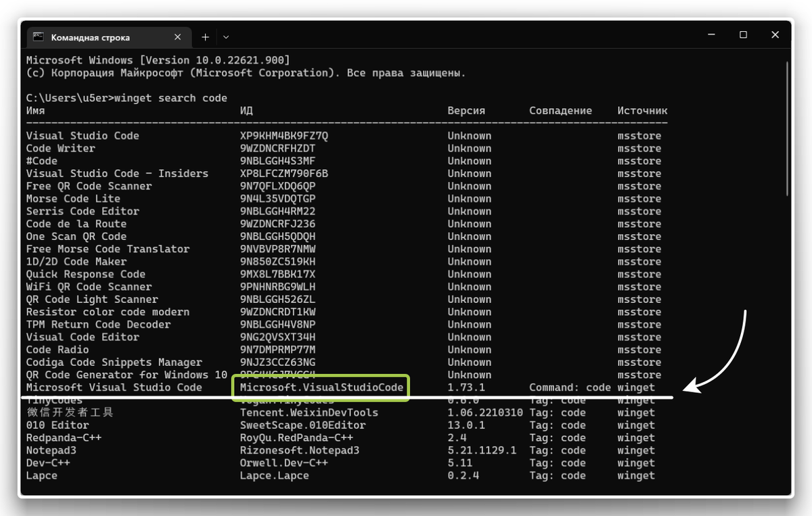The image size is (812, 516).
Task: Click the 'Command: code' match text
Action: 570,388
